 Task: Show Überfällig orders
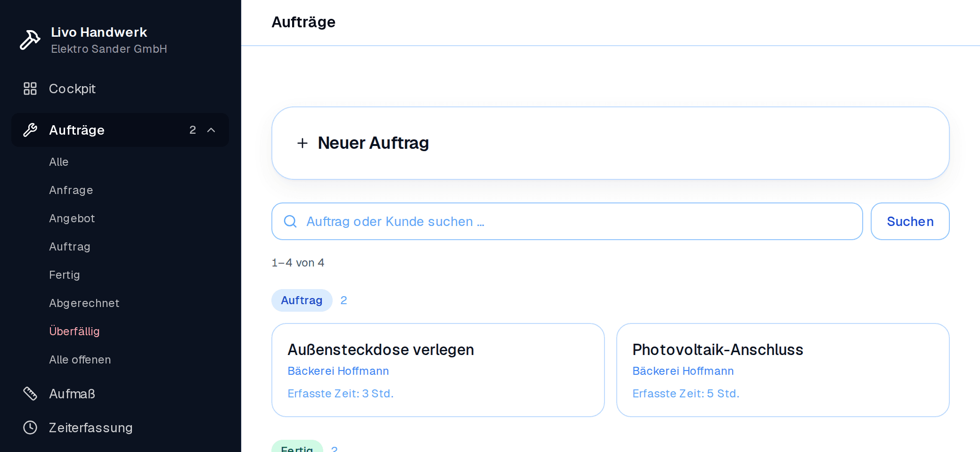tap(74, 331)
